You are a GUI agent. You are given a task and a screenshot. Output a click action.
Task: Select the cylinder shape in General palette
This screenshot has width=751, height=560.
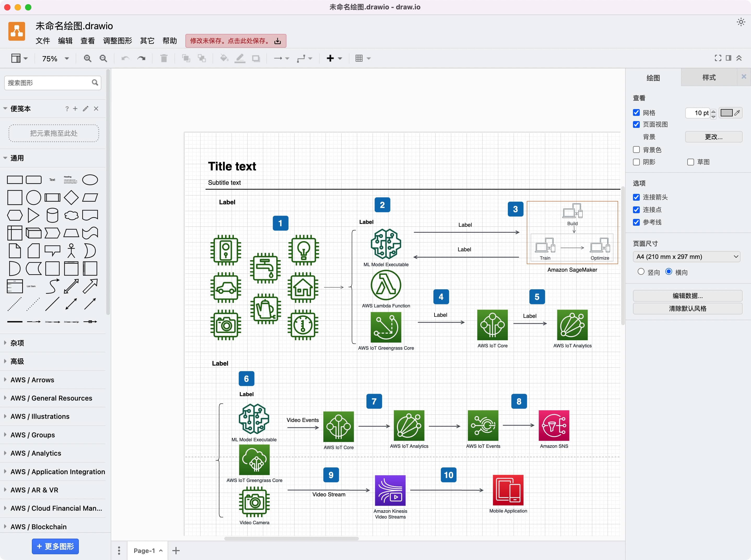click(52, 215)
